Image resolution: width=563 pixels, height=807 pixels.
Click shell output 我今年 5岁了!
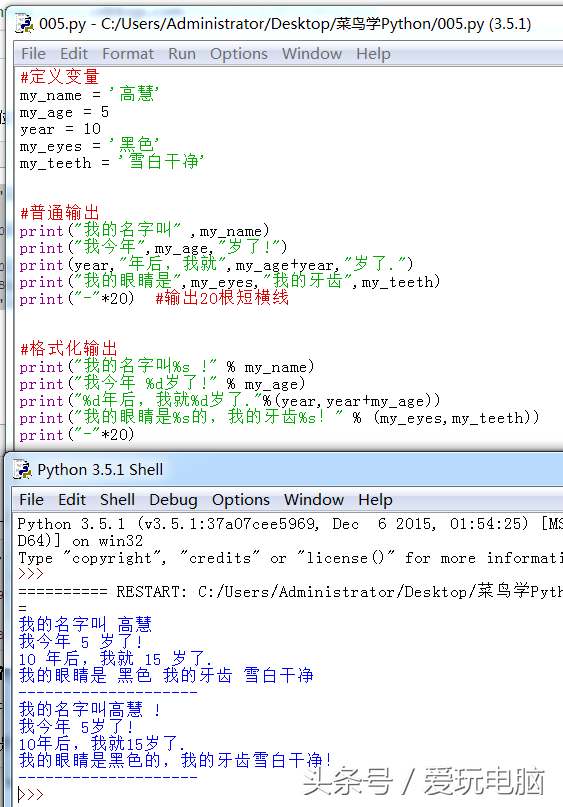(x=77, y=727)
